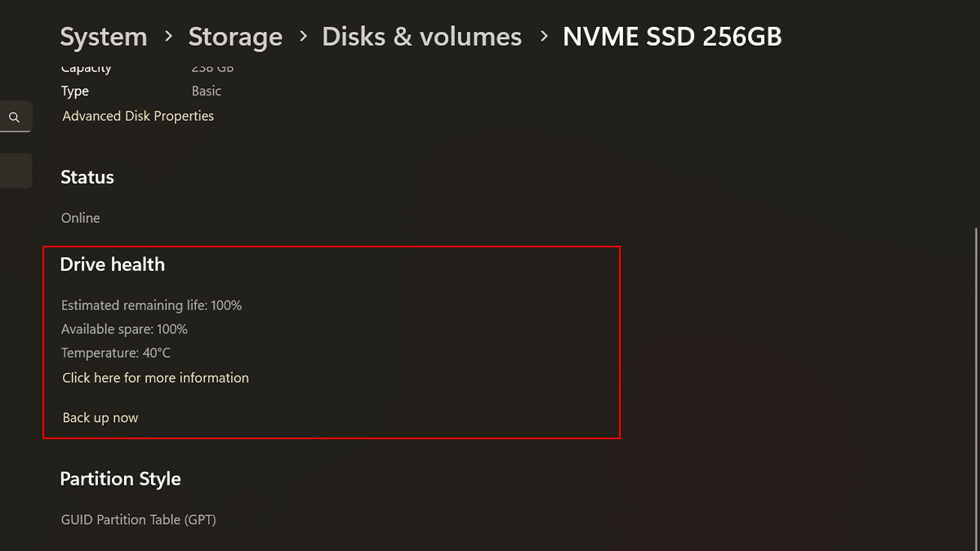Click the GUID Partition Table (GPT) text
This screenshot has height=551, width=980.
pyautogui.click(x=139, y=519)
